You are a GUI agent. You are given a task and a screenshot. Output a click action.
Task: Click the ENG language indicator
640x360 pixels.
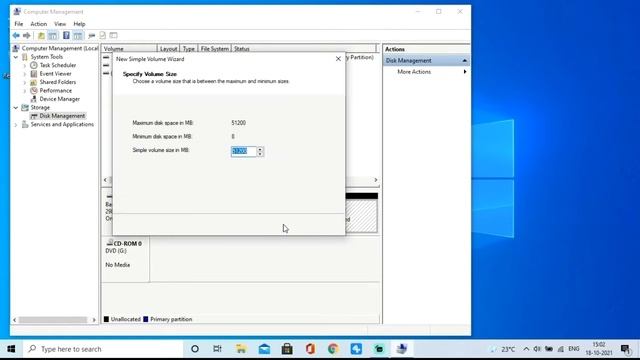[x=574, y=349]
